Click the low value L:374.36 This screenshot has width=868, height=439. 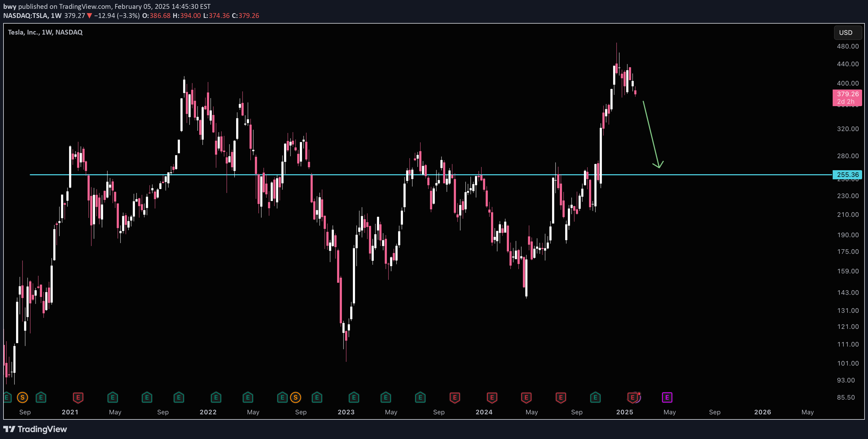click(216, 16)
